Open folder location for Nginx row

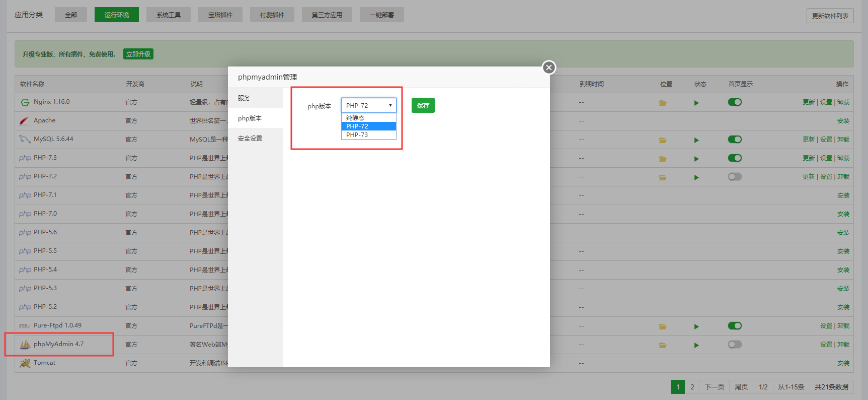pos(663,103)
